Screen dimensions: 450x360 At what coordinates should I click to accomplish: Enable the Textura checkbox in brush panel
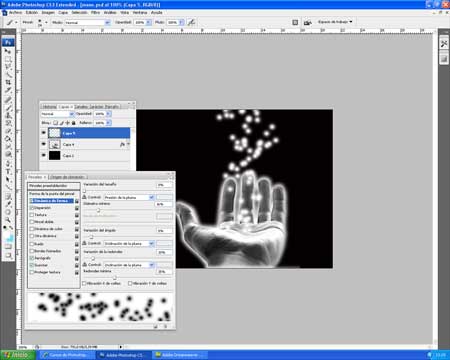[x=32, y=215]
